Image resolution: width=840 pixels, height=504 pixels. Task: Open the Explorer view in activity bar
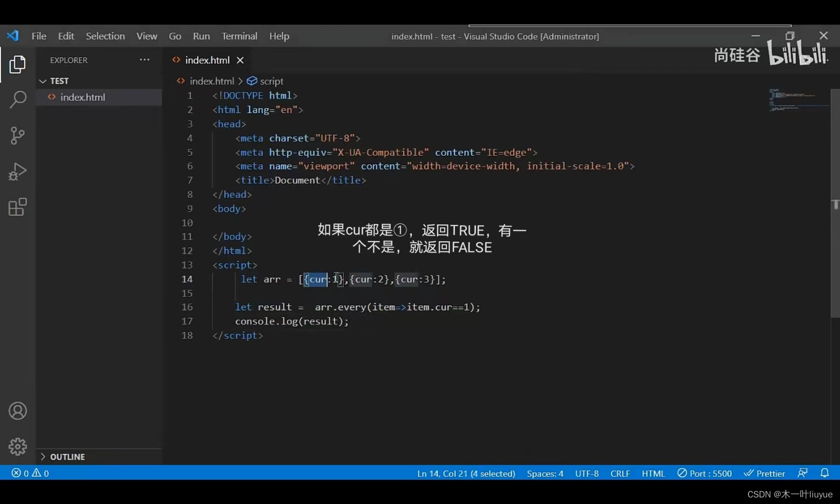(x=17, y=64)
